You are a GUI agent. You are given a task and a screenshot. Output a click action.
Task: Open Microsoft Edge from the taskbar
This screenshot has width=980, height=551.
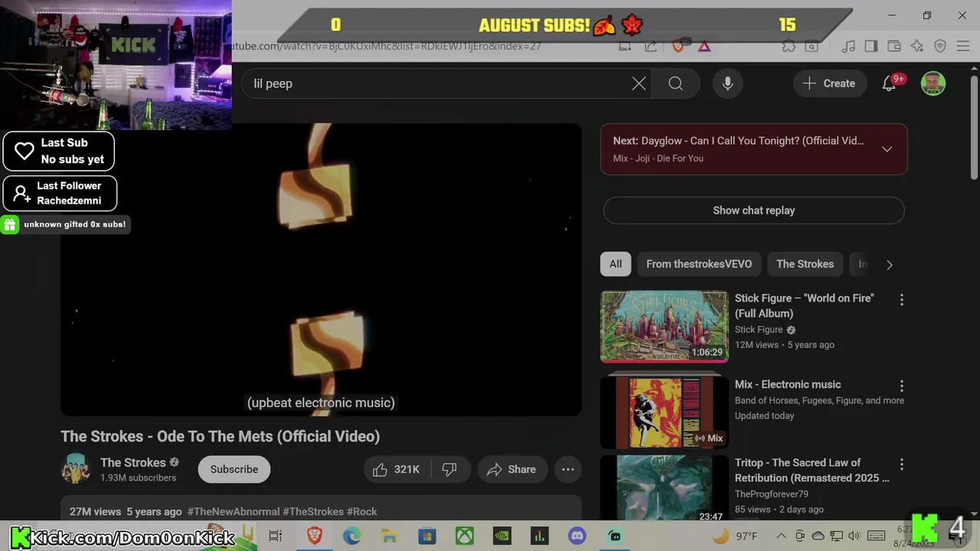click(x=351, y=536)
